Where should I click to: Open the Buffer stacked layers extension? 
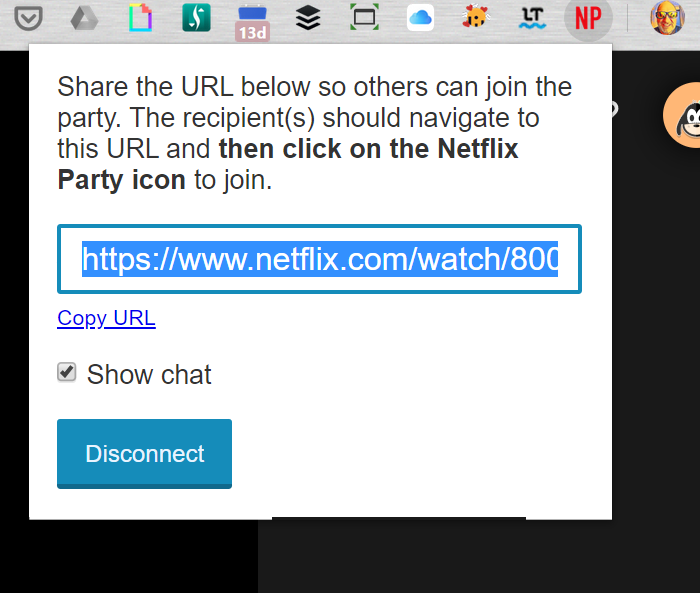tap(309, 17)
